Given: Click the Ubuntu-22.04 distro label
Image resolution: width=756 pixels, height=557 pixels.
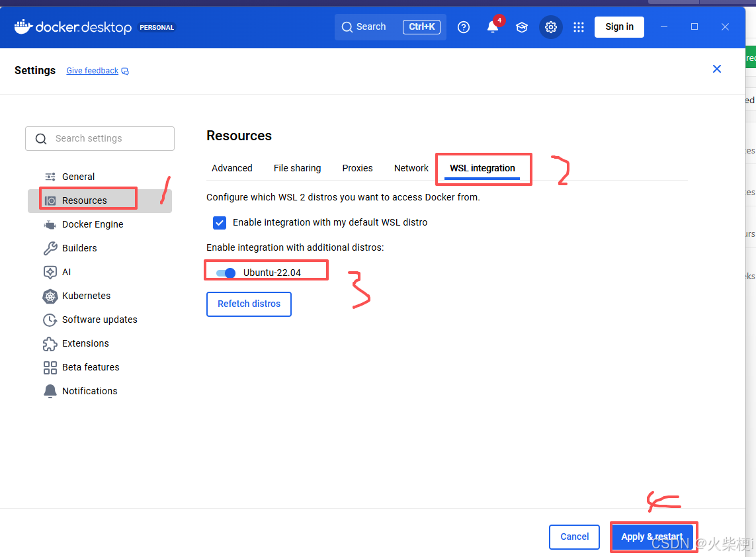Looking at the screenshot, I should 272,273.
